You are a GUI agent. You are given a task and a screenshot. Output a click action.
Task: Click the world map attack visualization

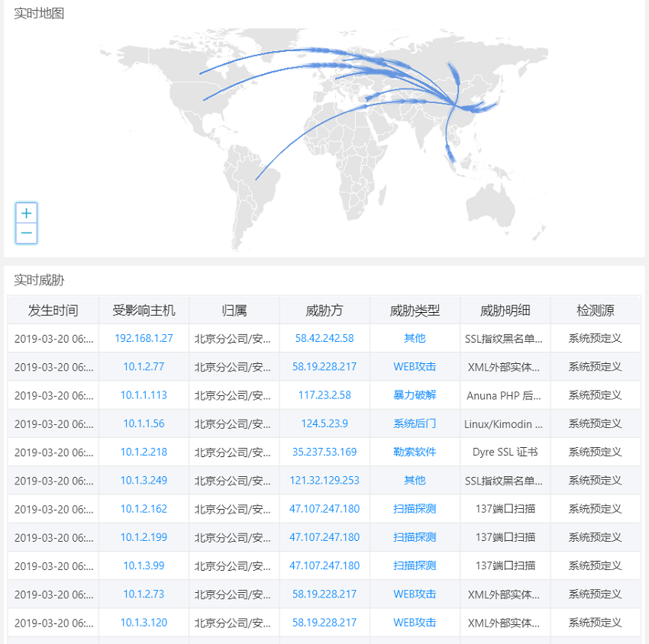point(324,139)
